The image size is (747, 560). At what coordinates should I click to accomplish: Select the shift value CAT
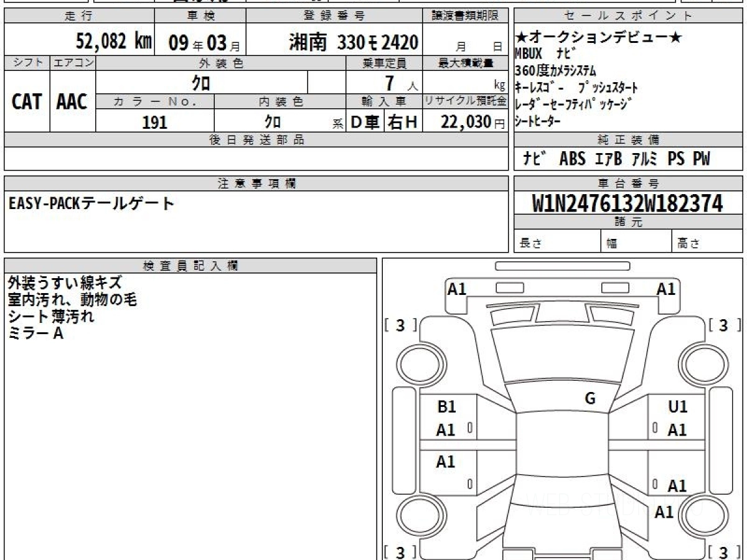pos(27,102)
